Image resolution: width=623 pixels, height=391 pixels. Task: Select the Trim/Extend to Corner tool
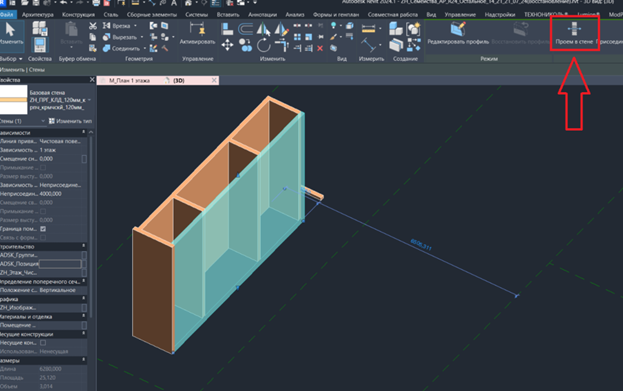pos(281,45)
